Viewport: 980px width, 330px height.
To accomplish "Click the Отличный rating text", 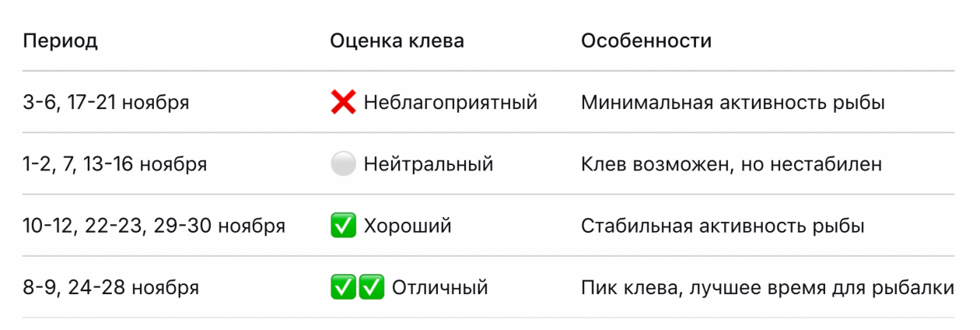I will (x=439, y=288).
